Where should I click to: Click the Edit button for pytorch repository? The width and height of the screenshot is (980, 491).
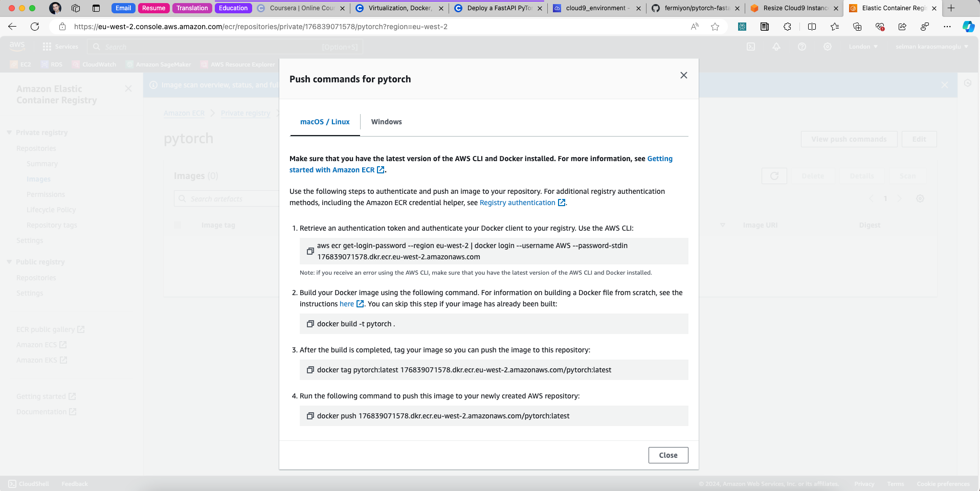click(919, 139)
